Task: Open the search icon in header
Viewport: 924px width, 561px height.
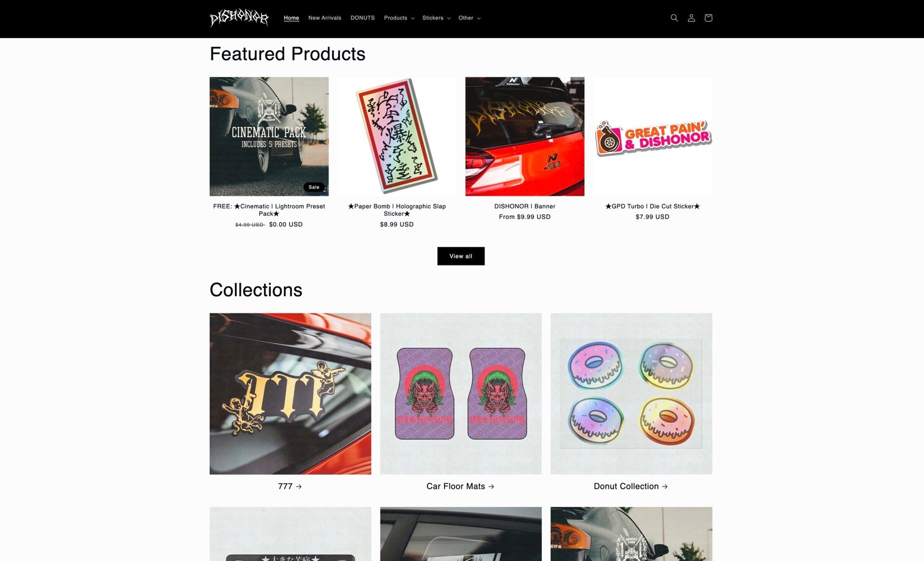Action: (674, 18)
